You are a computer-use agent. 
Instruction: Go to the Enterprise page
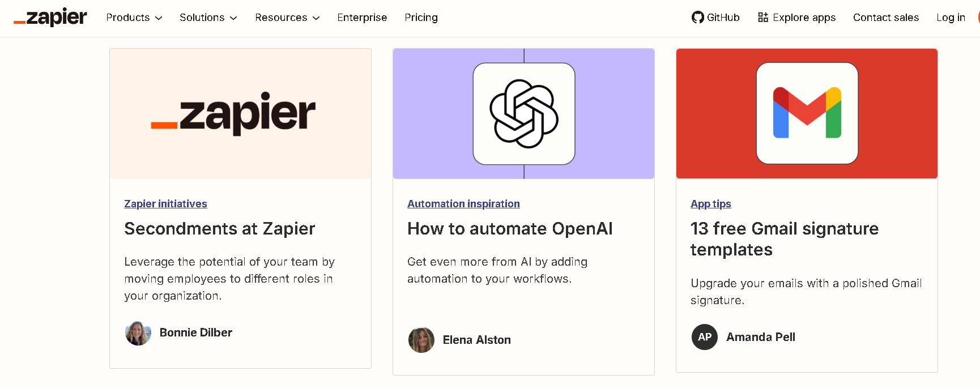(362, 18)
